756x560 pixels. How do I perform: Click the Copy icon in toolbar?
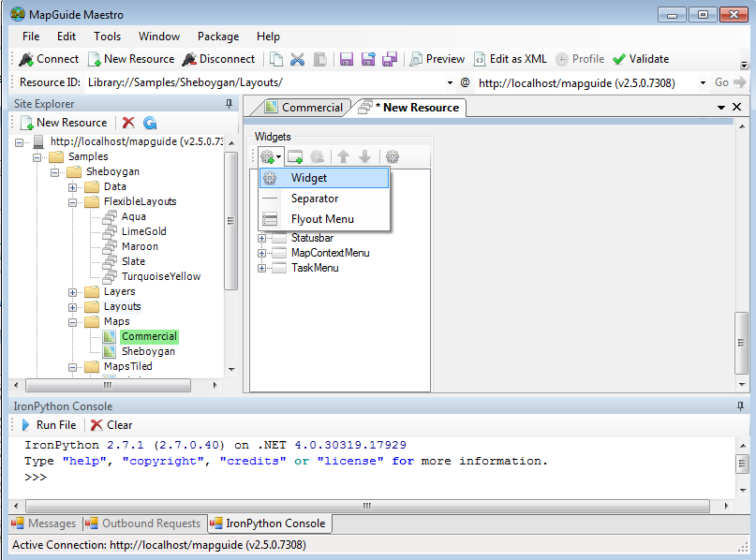tap(276, 59)
